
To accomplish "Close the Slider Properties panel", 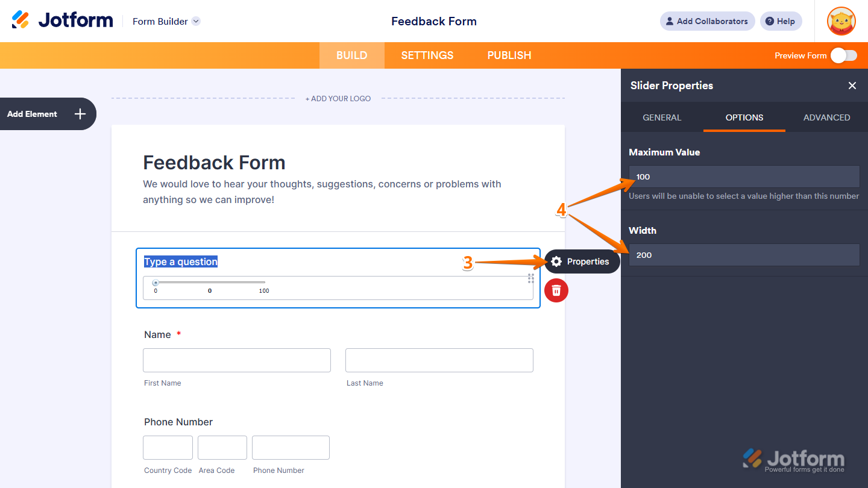I will pyautogui.click(x=852, y=86).
